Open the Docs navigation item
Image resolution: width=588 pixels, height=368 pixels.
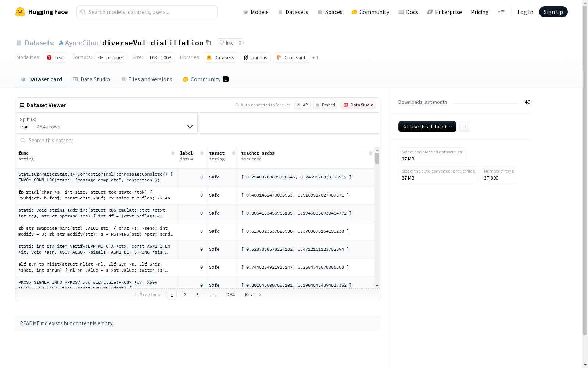pyautogui.click(x=408, y=12)
